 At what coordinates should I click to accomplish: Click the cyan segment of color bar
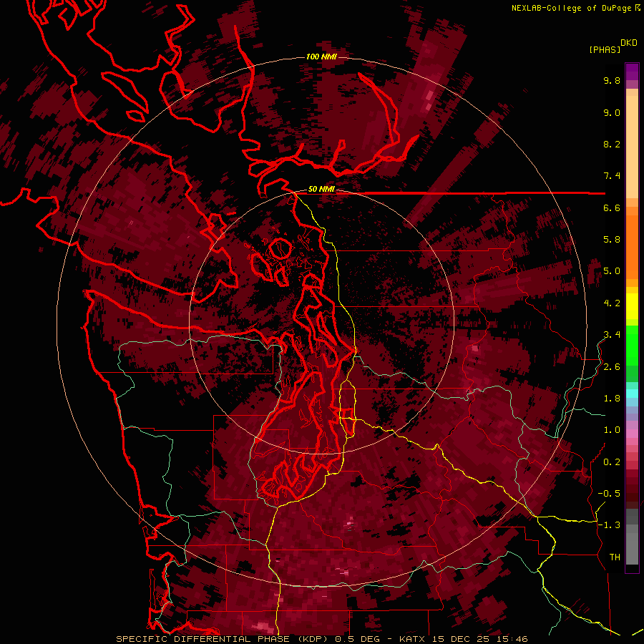pos(632,394)
